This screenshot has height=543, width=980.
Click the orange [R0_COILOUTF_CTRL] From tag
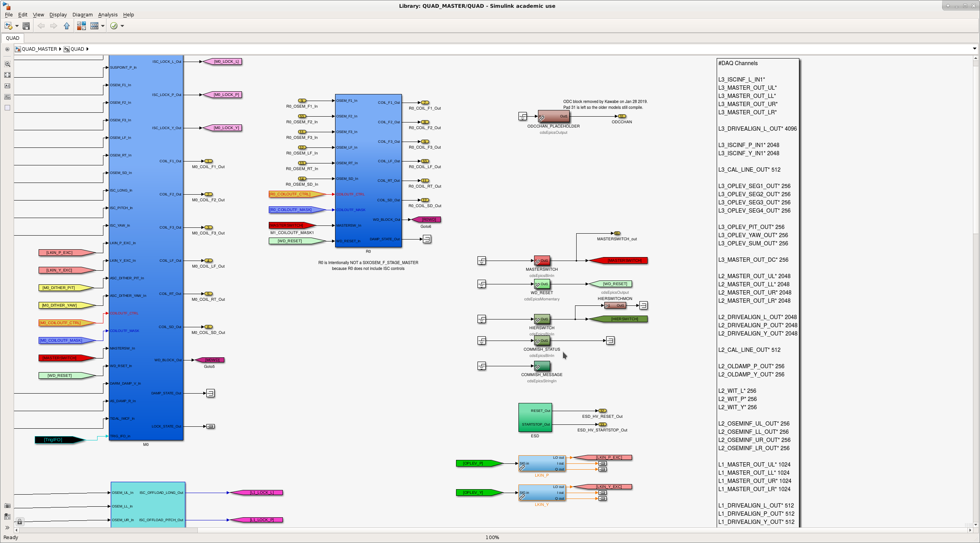297,194
